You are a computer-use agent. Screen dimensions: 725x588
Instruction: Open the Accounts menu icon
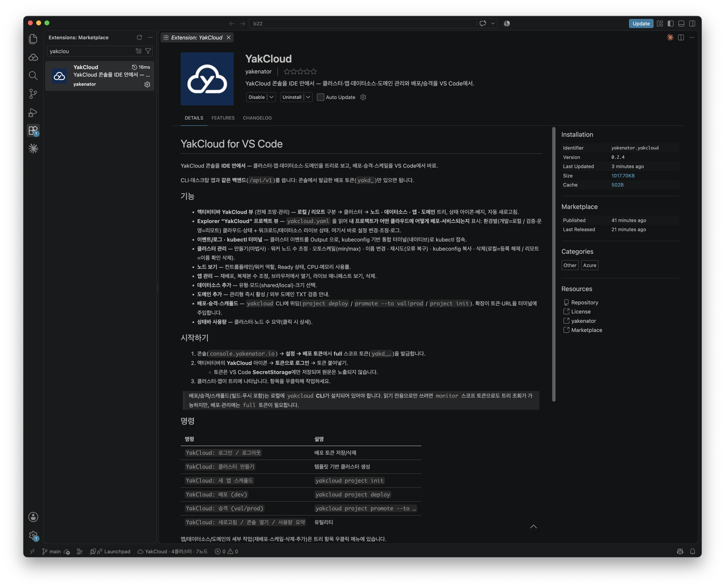(x=33, y=517)
